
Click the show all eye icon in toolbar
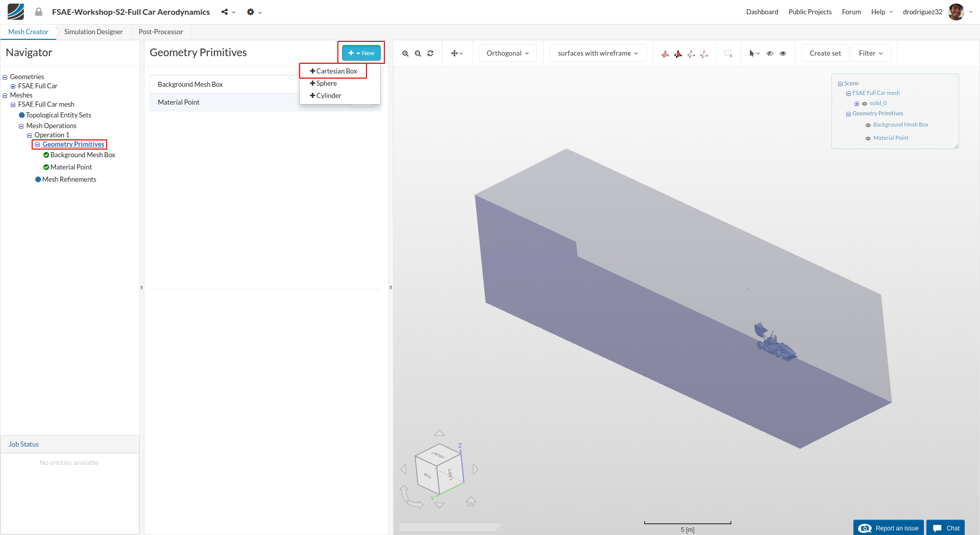coord(783,54)
